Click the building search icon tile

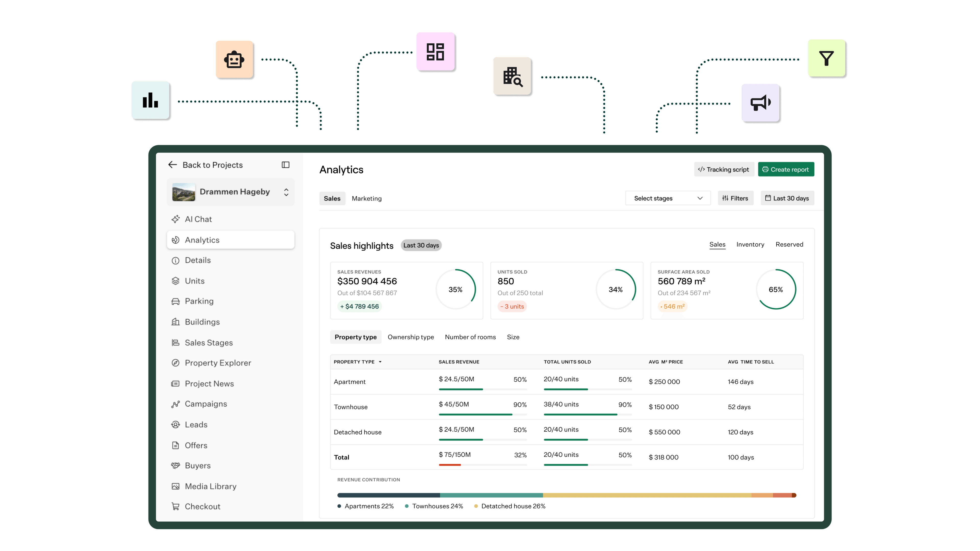pos(512,76)
